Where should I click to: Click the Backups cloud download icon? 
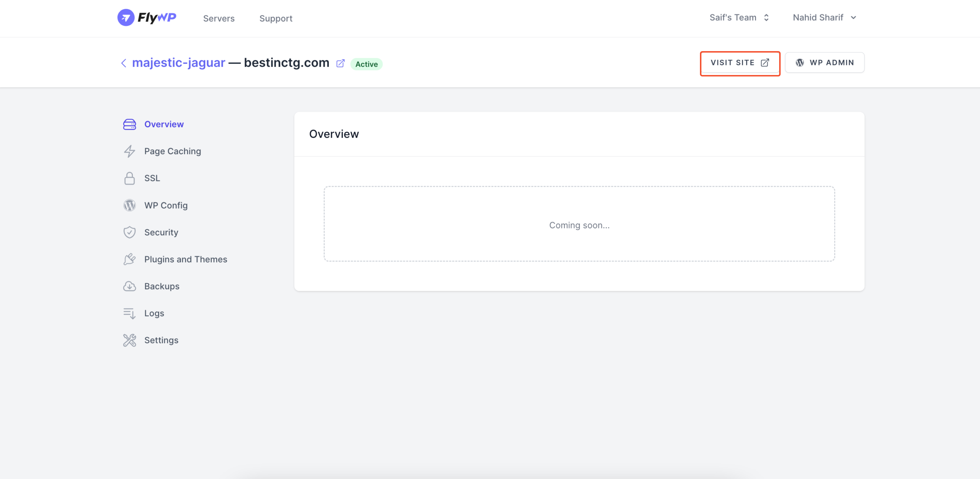(x=129, y=286)
